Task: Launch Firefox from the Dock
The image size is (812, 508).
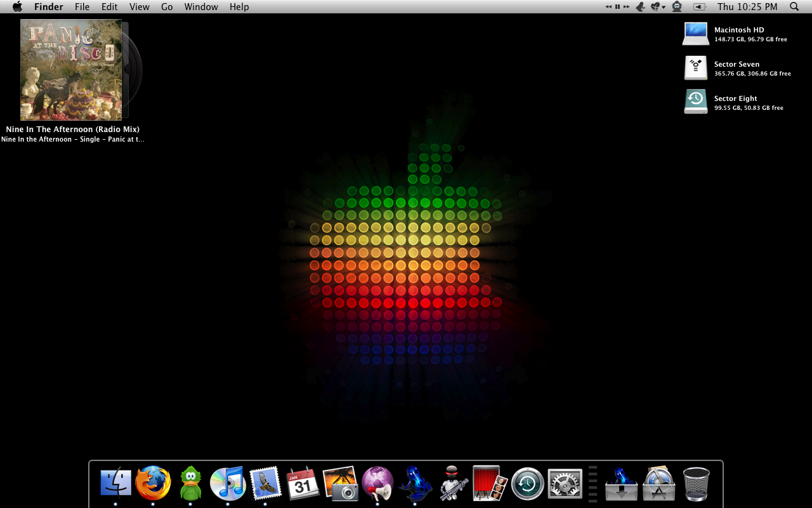Action: click(x=153, y=483)
